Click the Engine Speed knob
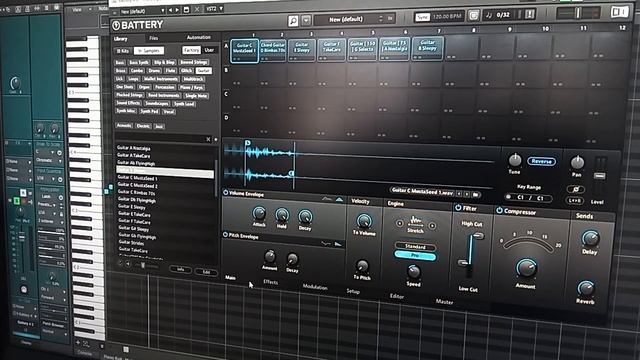This screenshot has width=640, height=360. 413,271
